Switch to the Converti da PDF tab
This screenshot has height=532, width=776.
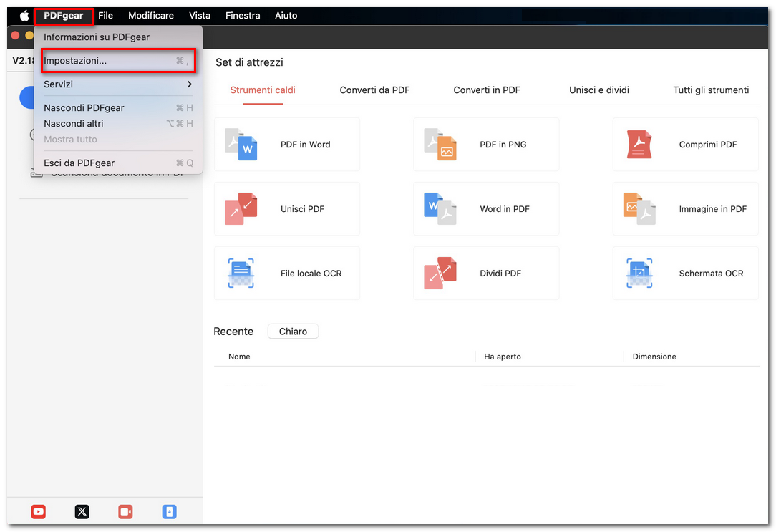click(374, 90)
